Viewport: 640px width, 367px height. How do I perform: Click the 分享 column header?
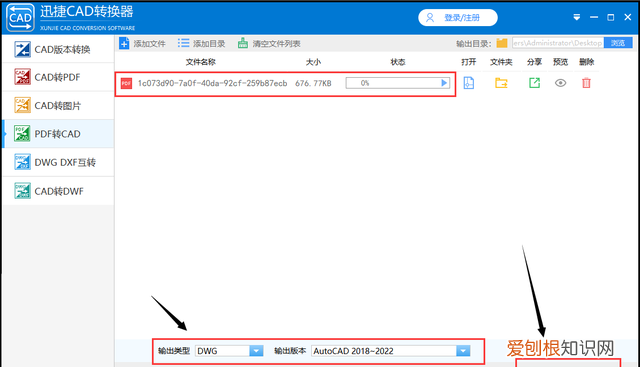click(x=534, y=62)
